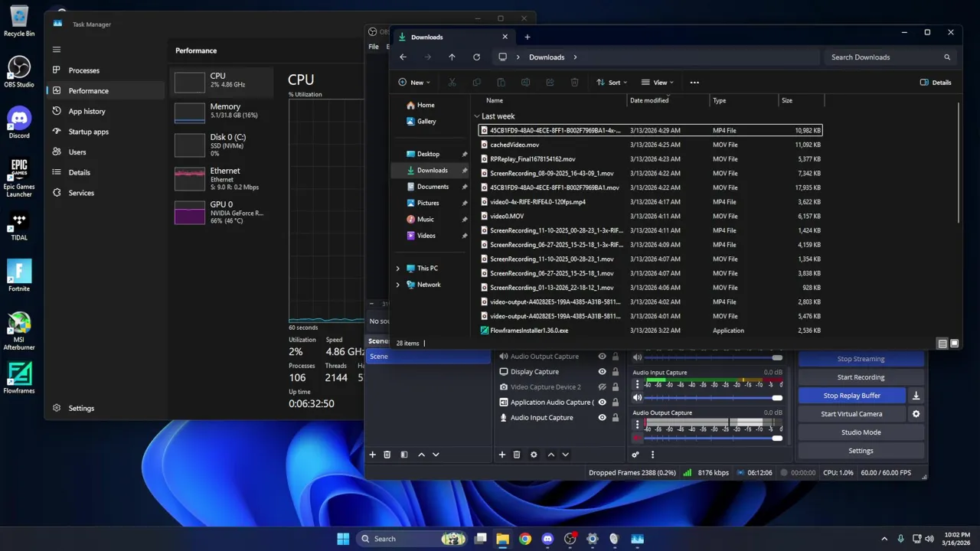980x551 pixels.
Task: Show the Video Capture Device 2 source
Action: coord(603,387)
